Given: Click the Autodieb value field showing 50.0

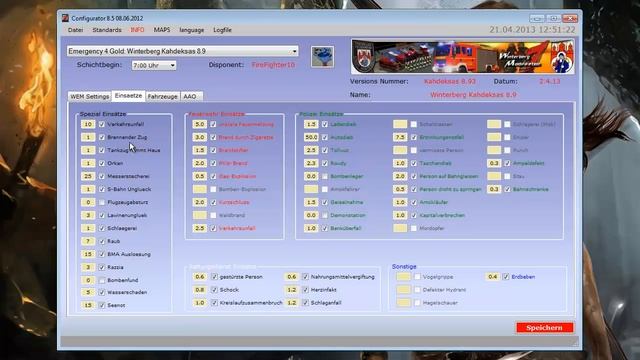Looking at the screenshot, I should (311, 137).
